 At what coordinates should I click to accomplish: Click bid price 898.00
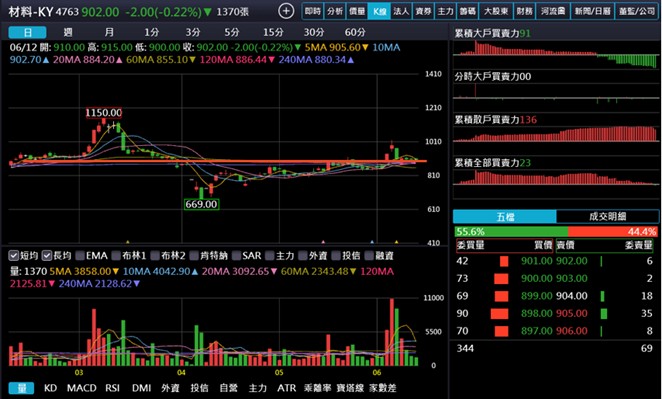pyautogui.click(x=536, y=313)
